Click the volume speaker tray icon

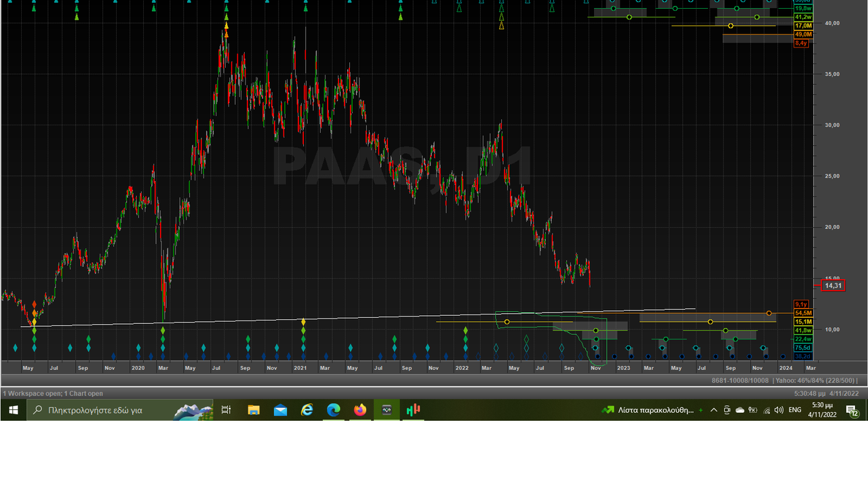point(778,410)
